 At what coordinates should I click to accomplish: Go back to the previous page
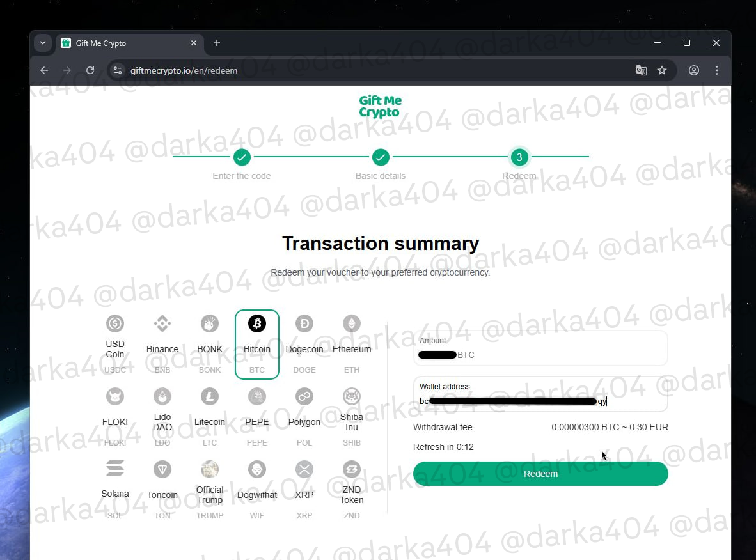pyautogui.click(x=44, y=70)
